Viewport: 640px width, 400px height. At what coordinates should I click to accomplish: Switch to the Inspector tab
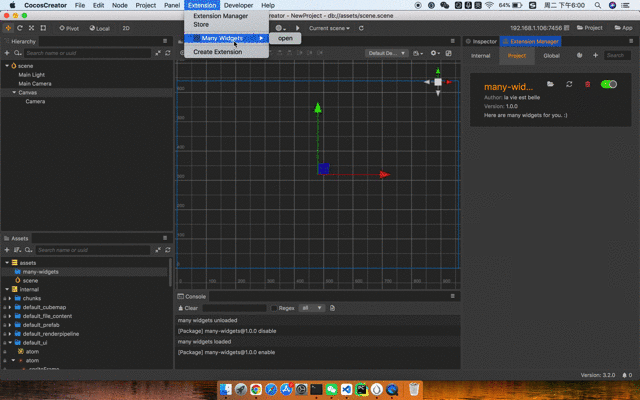(481, 41)
